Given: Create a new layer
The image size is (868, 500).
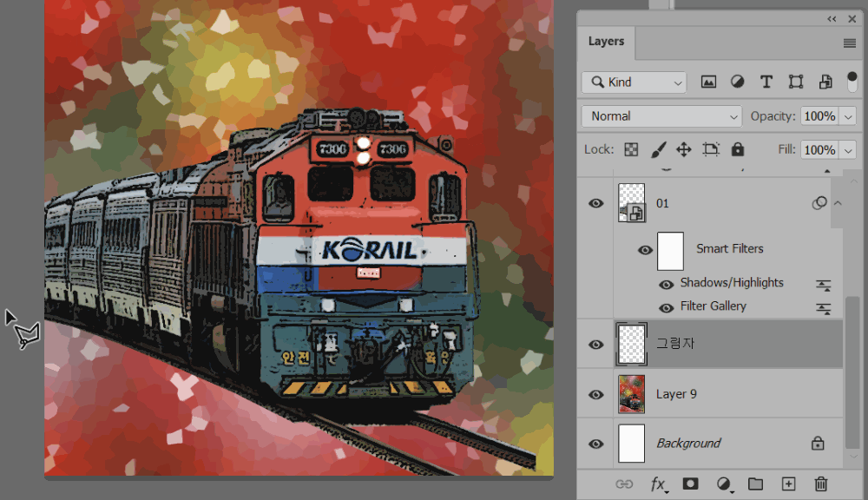Looking at the screenshot, I should coord(788,484).
